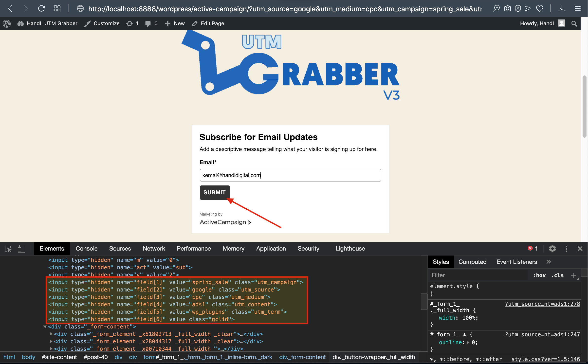Toggle device toolbar in DevTools

click(x=21, y=249)
